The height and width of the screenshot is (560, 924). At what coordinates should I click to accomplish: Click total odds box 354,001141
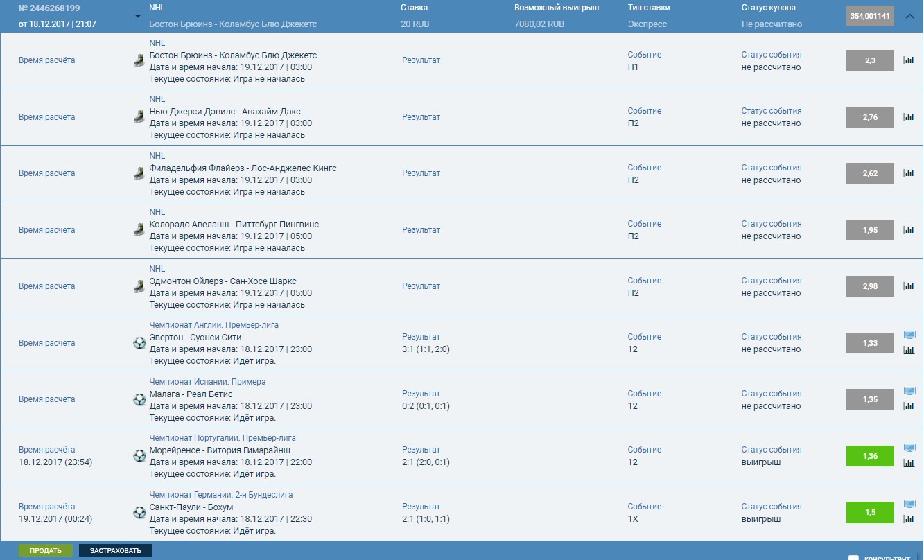tap(870, 16)
